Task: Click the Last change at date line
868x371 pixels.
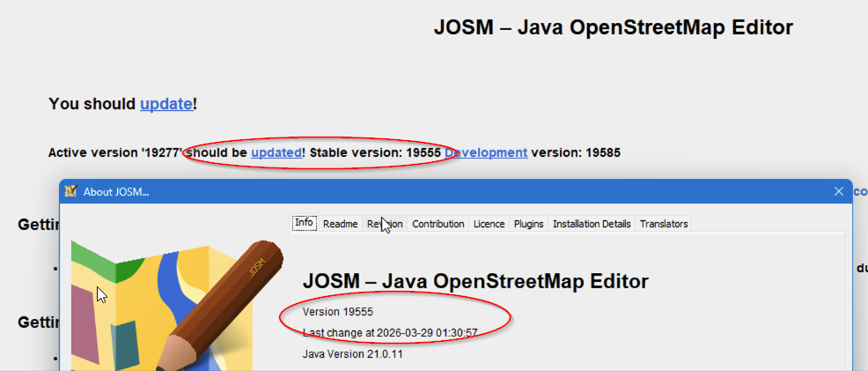Action: pyautogui.click(x=390, y=333)
